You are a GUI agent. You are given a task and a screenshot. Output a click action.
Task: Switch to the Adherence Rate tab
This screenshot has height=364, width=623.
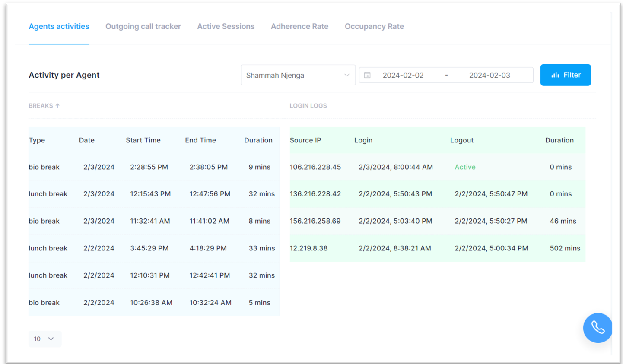299,27
